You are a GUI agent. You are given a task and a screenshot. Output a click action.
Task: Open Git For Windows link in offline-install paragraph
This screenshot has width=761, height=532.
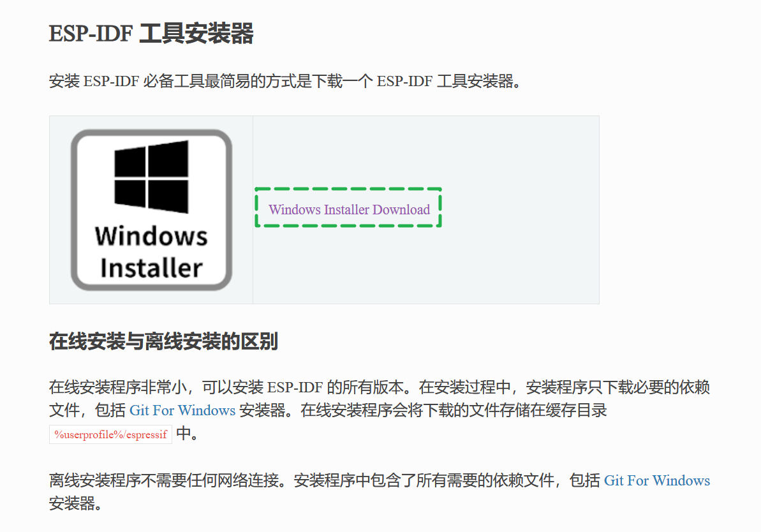pos(656,480)
